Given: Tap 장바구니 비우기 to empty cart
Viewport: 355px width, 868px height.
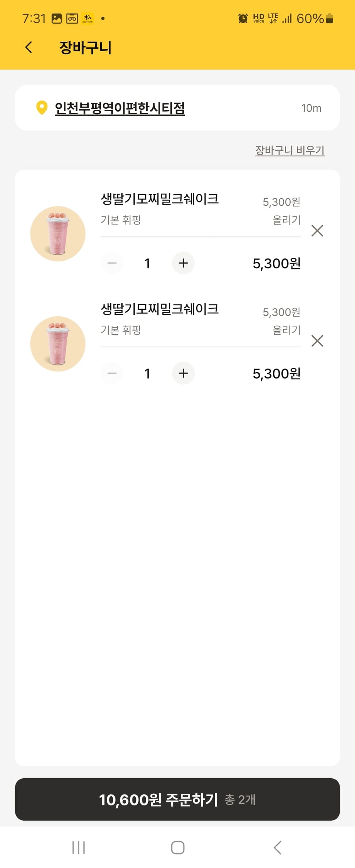Looking at the screenshot, I should click(289, 150).
